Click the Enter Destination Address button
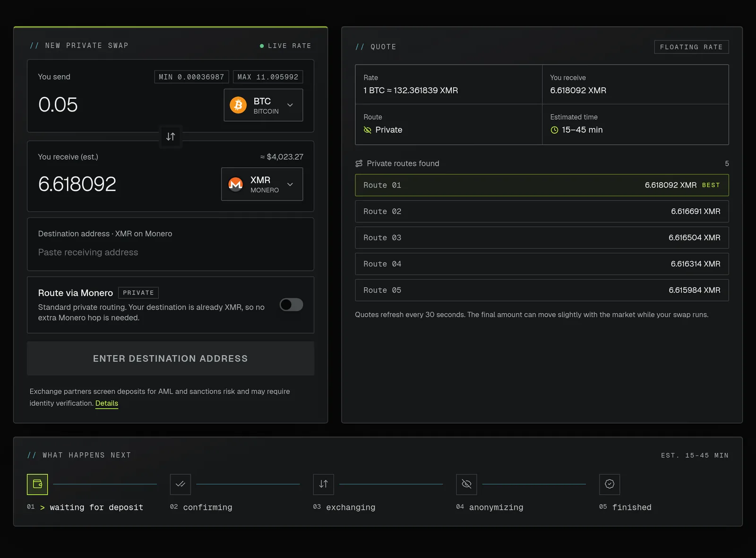 tap(171, 359)
